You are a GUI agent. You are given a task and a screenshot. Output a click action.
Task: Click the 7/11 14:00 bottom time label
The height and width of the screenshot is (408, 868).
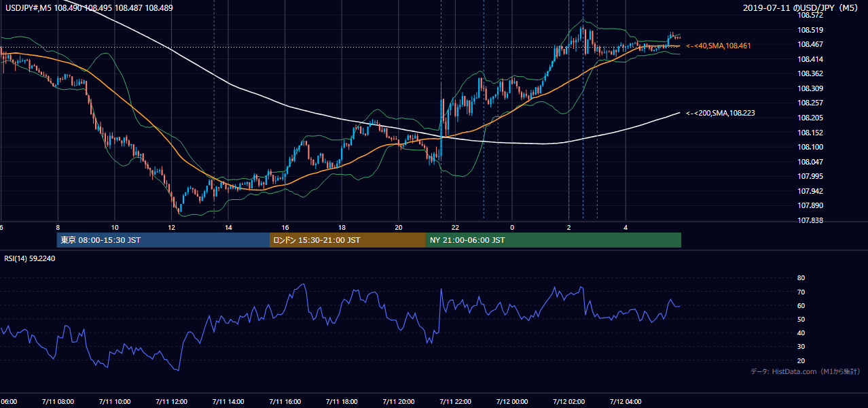tap(228, 401)
